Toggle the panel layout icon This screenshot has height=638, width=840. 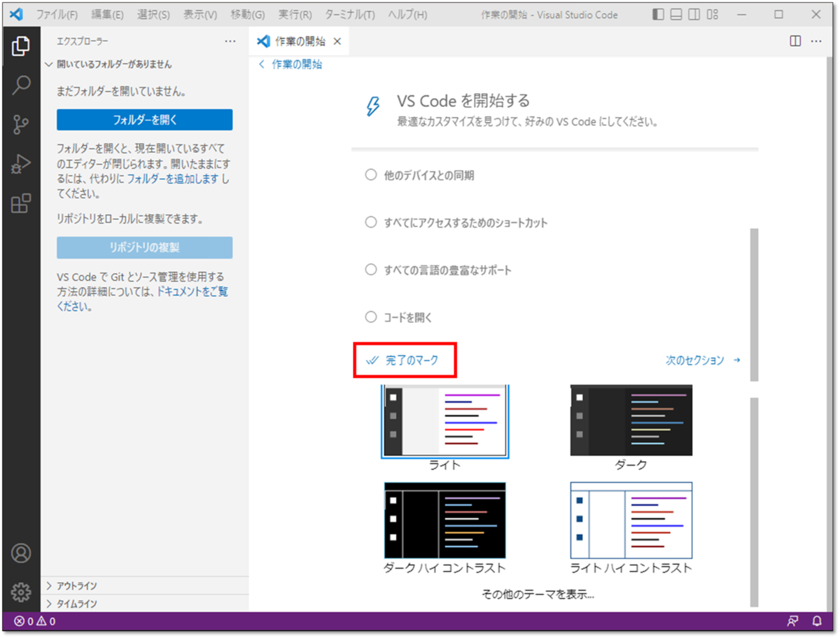(676, 15)
